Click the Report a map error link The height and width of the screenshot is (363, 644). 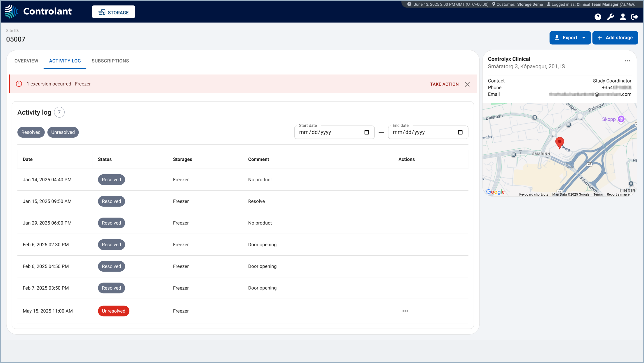point(620,194)
